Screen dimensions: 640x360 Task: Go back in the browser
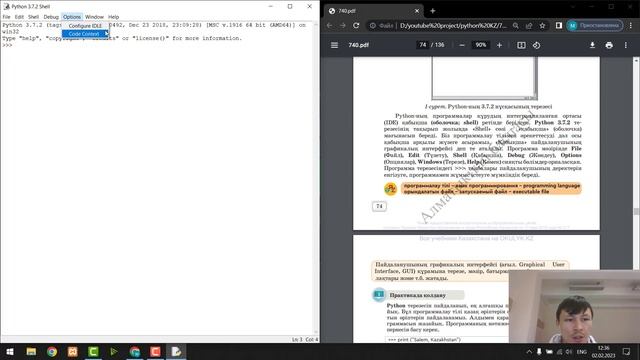(x=329, y=25)
